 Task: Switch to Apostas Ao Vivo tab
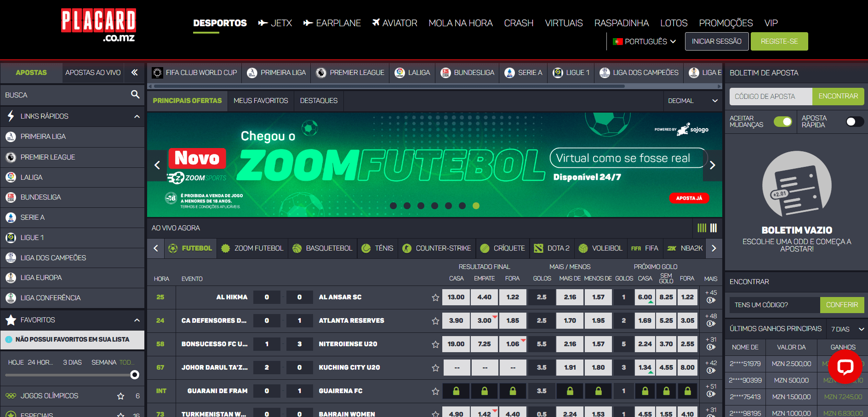(93, 73)
